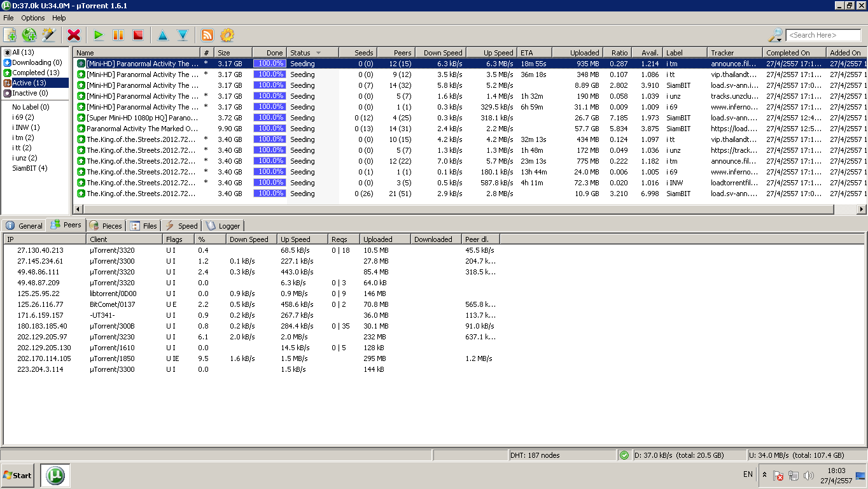Open the Files tab
The height and width of the screenshot is (489, 868).
coord(143,226)
